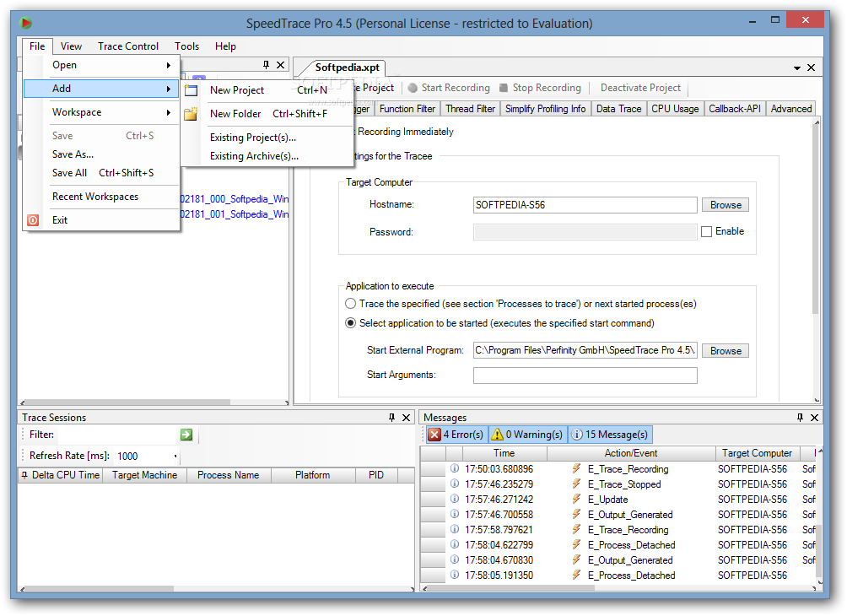Click the New Project icon in Add submenu
The width and height of the screenshot is (847, 616).
coord(192,90)
